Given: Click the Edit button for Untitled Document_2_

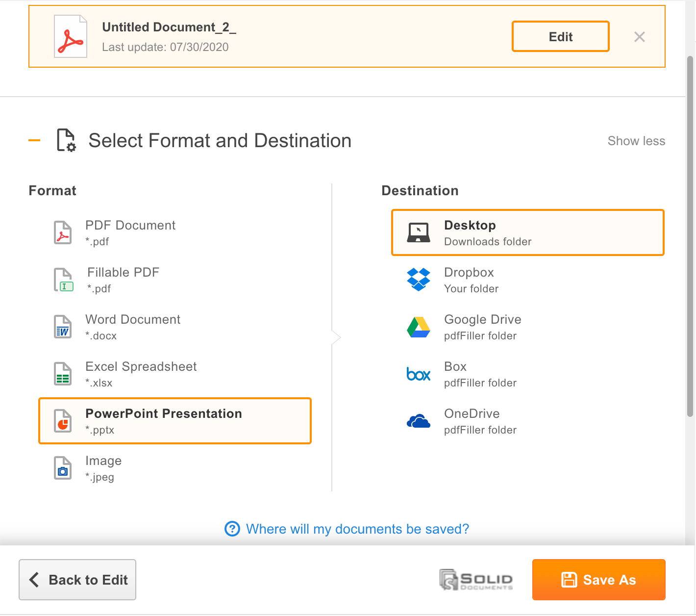Looking at the screenshot, I should [561, 36].
